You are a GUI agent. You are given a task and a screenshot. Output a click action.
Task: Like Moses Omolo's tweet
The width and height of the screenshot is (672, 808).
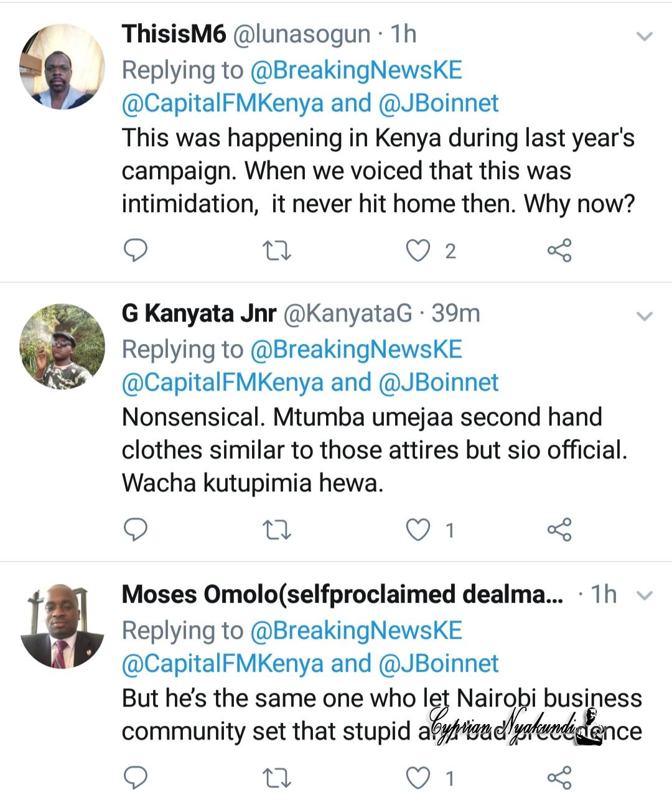[418, 778]
